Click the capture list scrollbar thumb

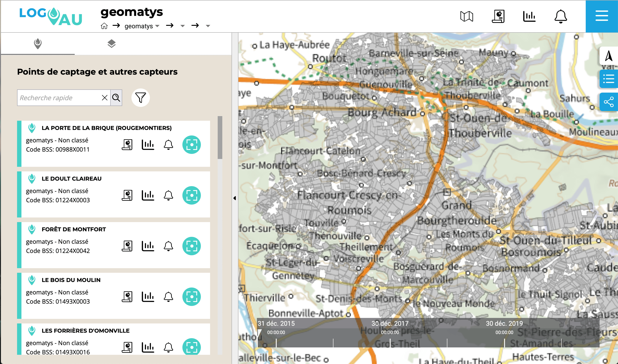coord(220,137)
